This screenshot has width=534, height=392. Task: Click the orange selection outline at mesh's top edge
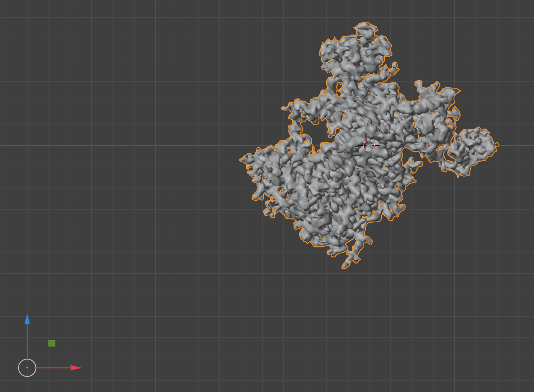tap(365, 23)
